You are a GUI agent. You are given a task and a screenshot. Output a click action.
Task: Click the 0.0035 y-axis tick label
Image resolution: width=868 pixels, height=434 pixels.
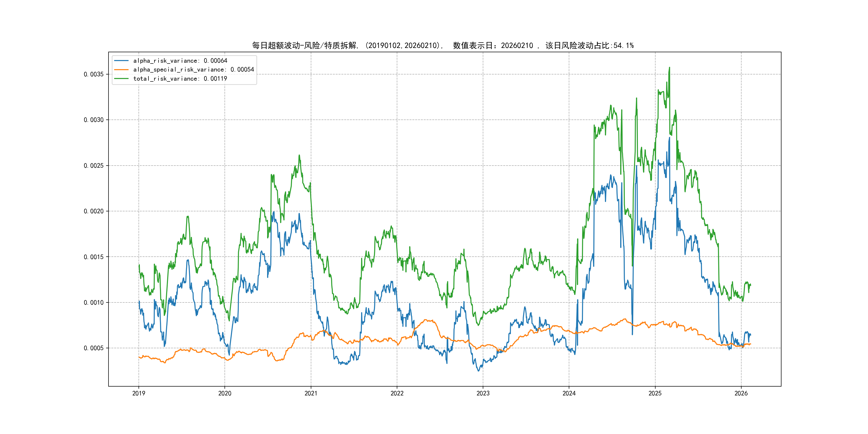point(94,74)
